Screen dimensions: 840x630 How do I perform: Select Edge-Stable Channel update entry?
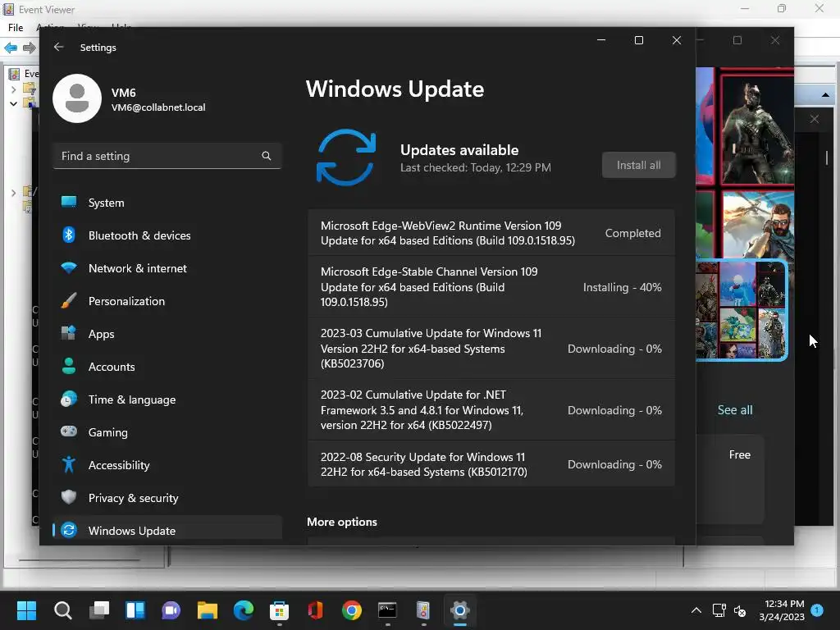[491, 286]
